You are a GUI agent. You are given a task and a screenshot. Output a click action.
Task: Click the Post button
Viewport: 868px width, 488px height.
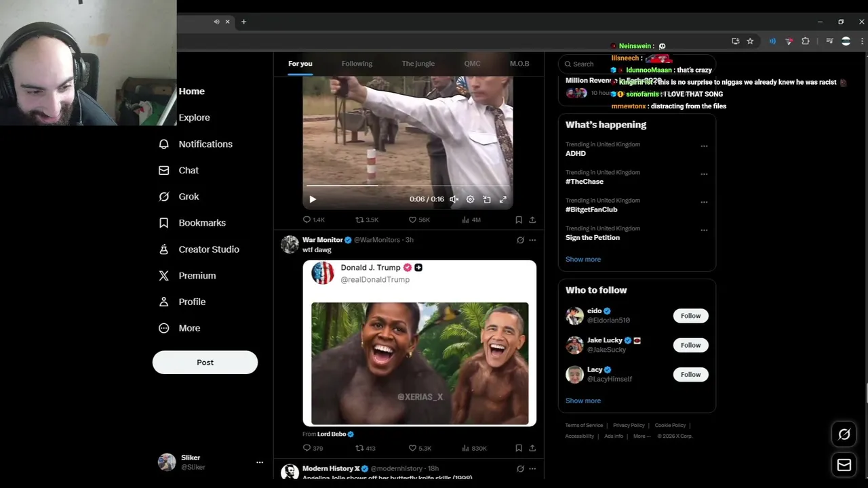point(205,362)
